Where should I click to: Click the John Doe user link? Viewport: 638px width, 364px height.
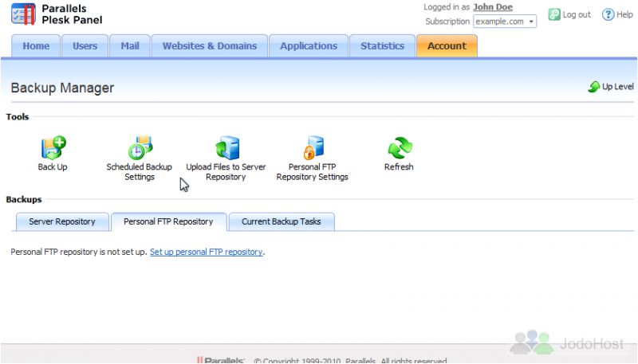[x=493, y=7]
